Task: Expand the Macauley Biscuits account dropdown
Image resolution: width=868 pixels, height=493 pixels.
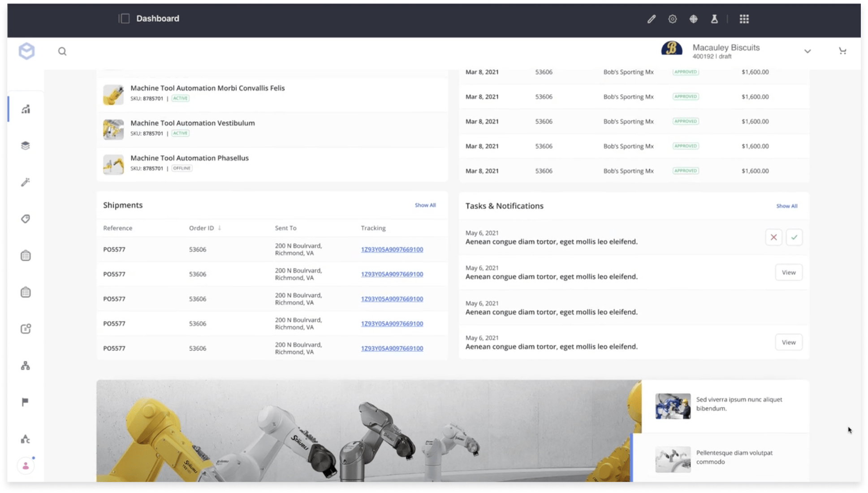Action: pyautogui.click(x=807, y=51)
